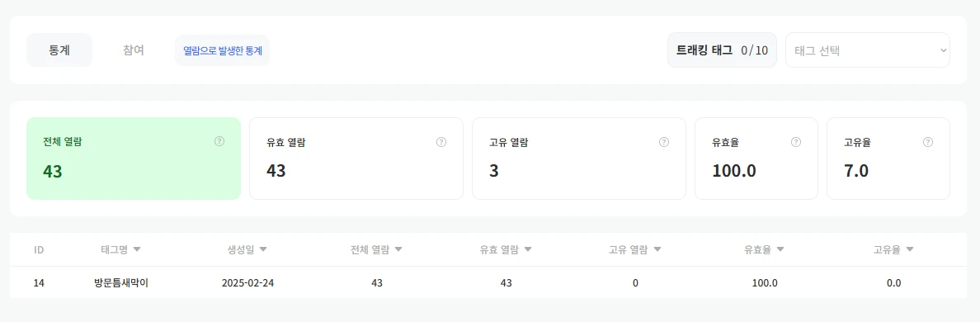Sort table by 유효율 column arrow
This screenshot has height=322, width=980.
(x=780, y=249)
